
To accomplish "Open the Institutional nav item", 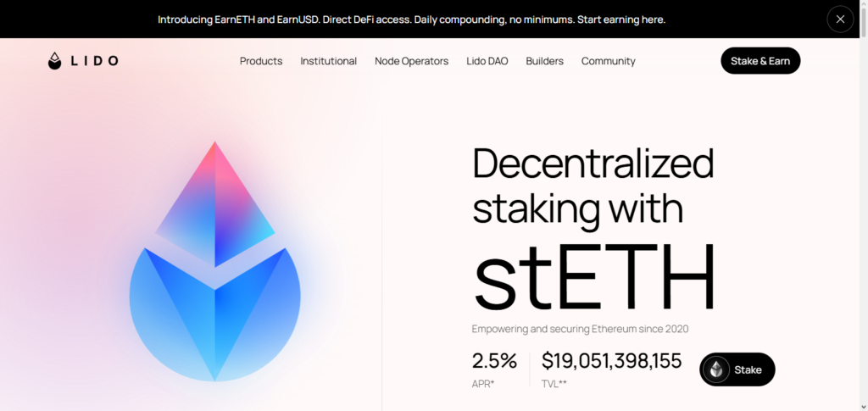I will coord(328,61).
